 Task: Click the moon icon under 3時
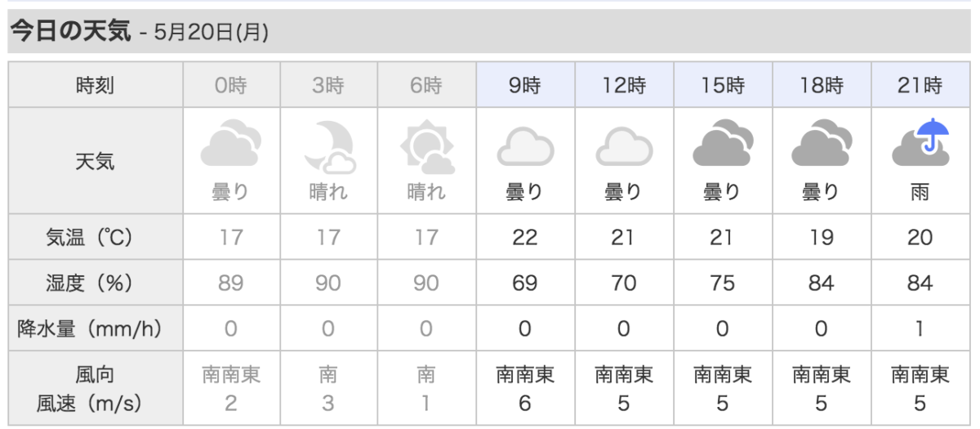[328, 144]
